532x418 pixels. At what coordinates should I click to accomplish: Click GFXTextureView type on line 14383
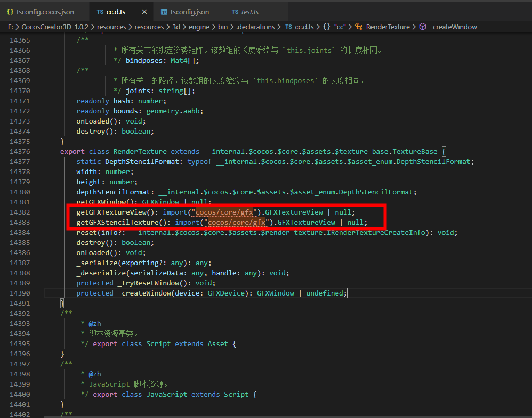[x=306, y=223]
